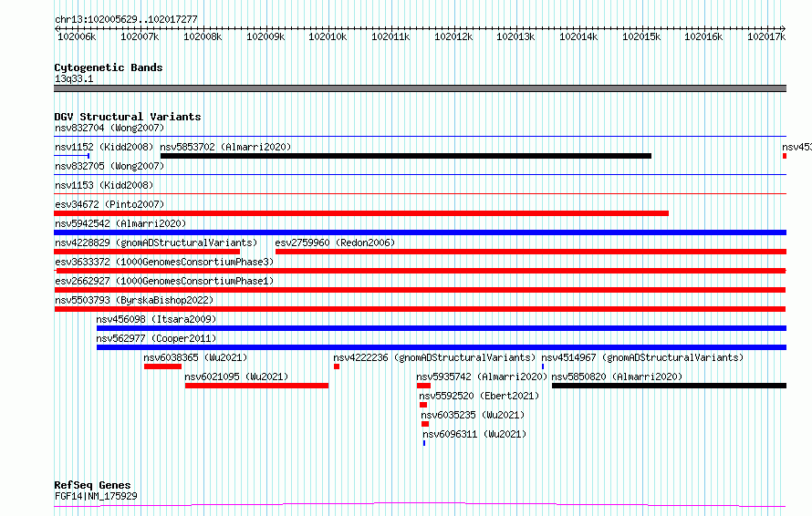This screenshot has width=812, height=516.
Task: Click the DGV Structural Variants track heading
Action: [x=128, y=117]
